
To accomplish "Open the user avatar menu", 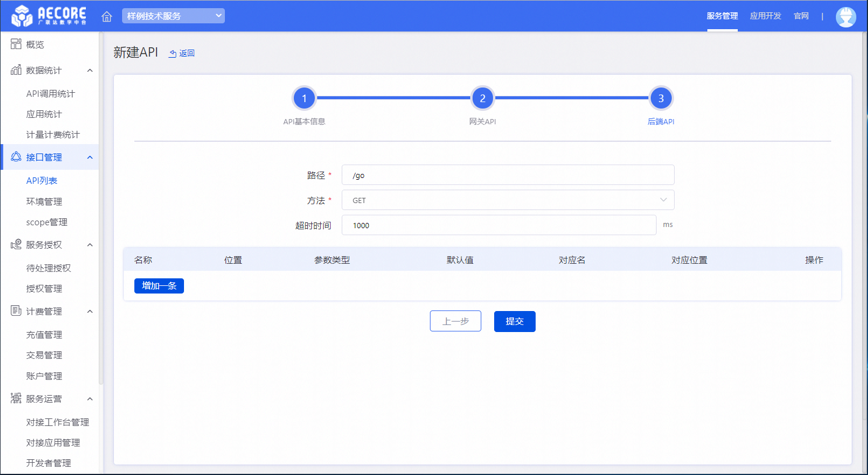I will coord(845,16).
